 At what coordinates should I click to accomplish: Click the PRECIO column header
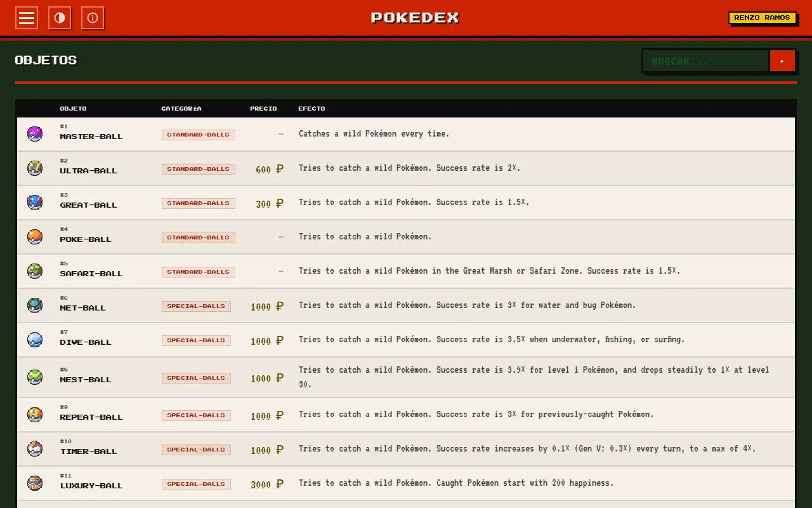[263, 109]
